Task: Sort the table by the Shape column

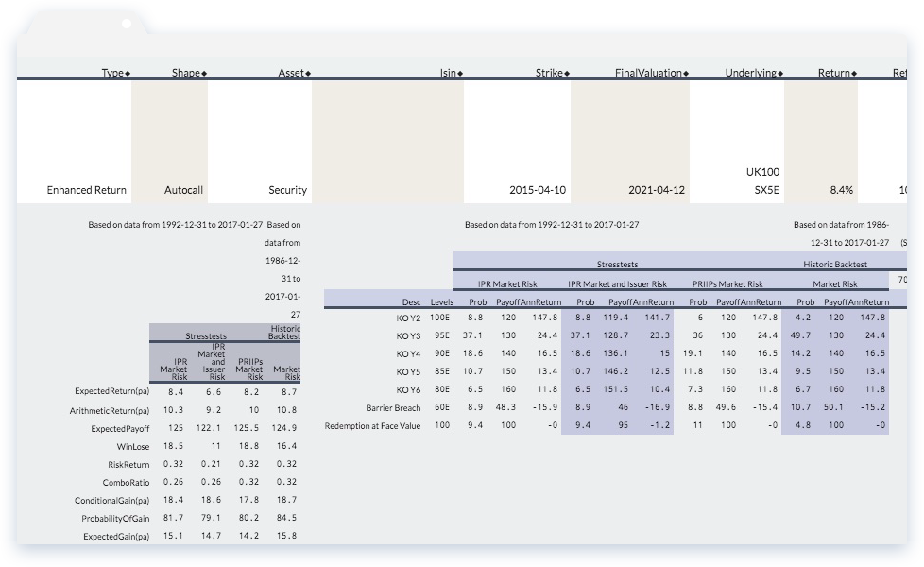Action: (x=189, y=73)
